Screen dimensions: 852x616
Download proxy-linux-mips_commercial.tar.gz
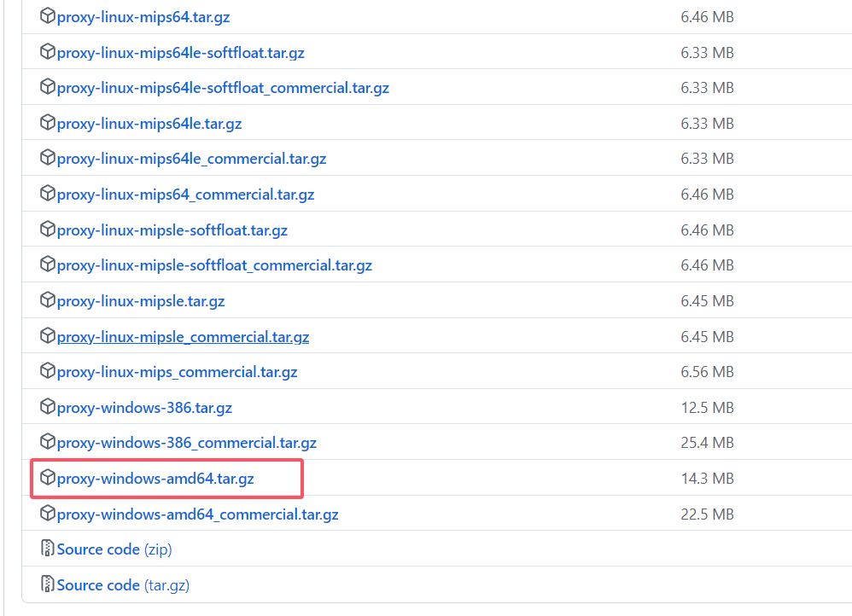click(177, 372)
